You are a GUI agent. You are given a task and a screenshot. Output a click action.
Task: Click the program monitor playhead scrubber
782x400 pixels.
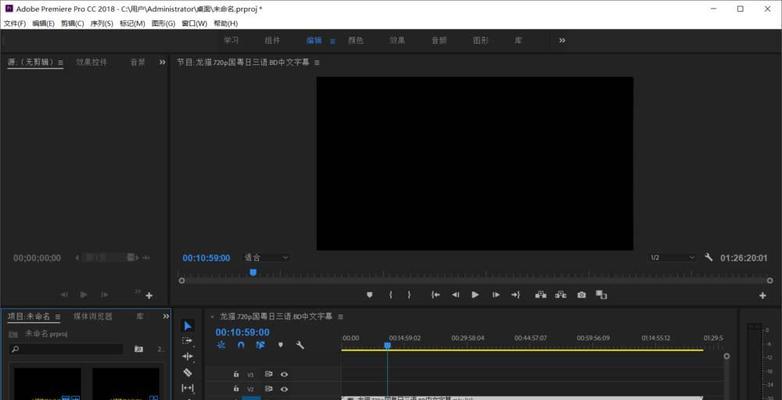(x=253, y=271)
